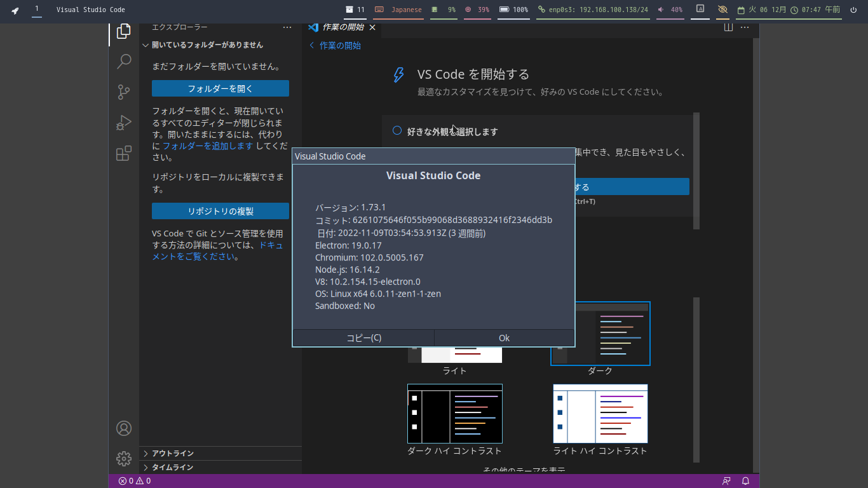Open the notifications bell in status bar
Image resolution: width=868 pixels, height=488 pixels.
746,481
